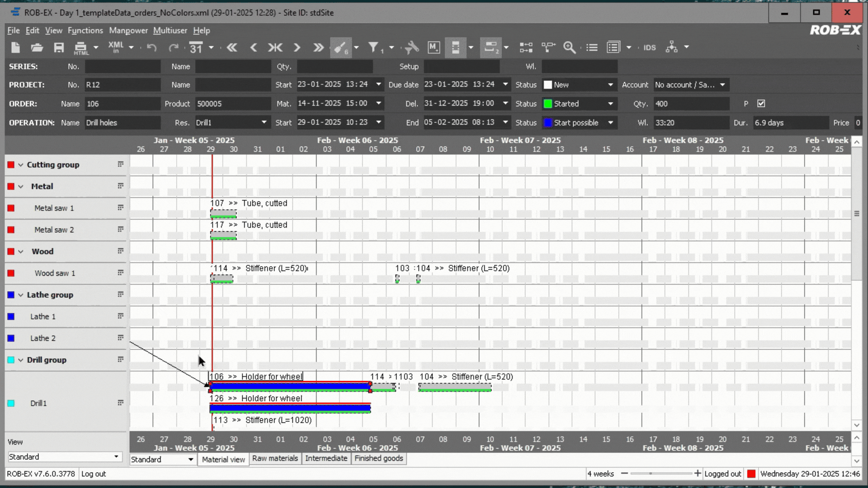Switch to the Raw materials tab

(275, 459)
